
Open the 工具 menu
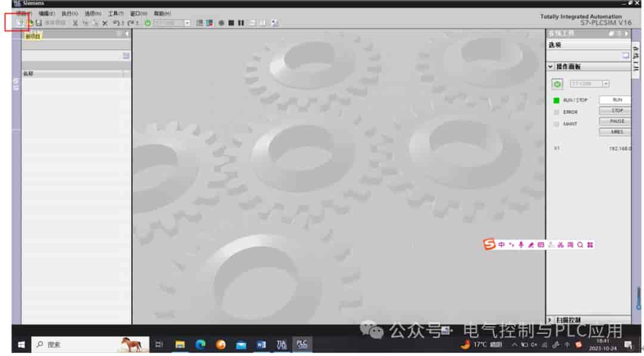116,14
